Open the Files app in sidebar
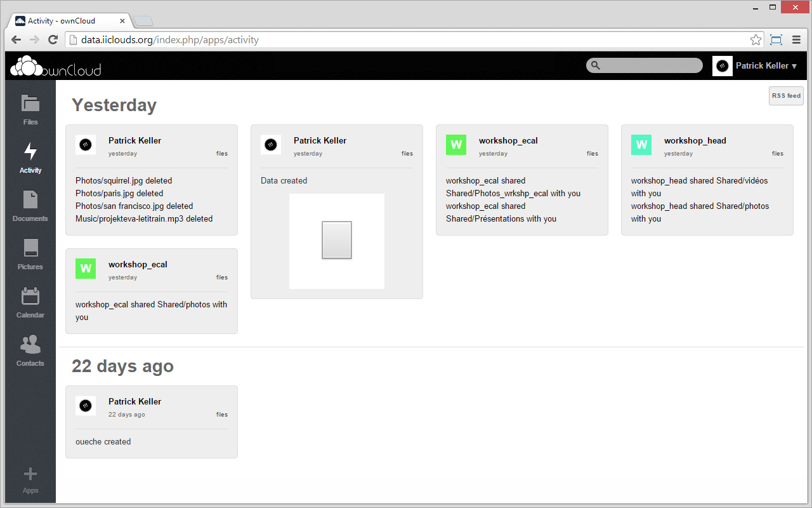 [x=30, y=109]
